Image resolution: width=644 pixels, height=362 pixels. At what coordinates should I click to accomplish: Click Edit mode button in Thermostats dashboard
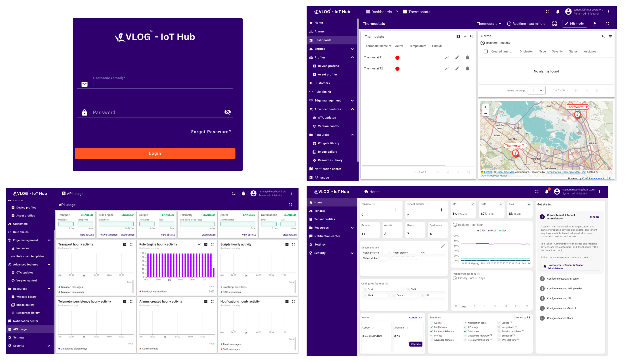click(574, 23)
